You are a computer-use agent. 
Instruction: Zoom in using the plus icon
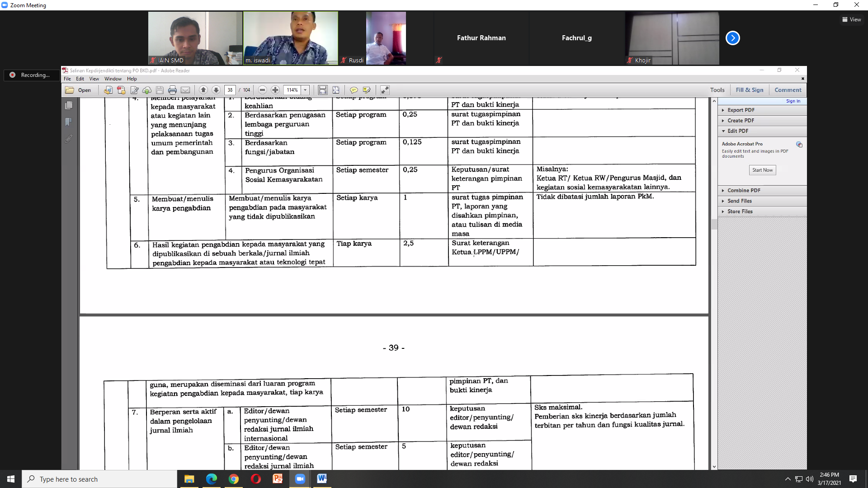(x=275, y=90)
